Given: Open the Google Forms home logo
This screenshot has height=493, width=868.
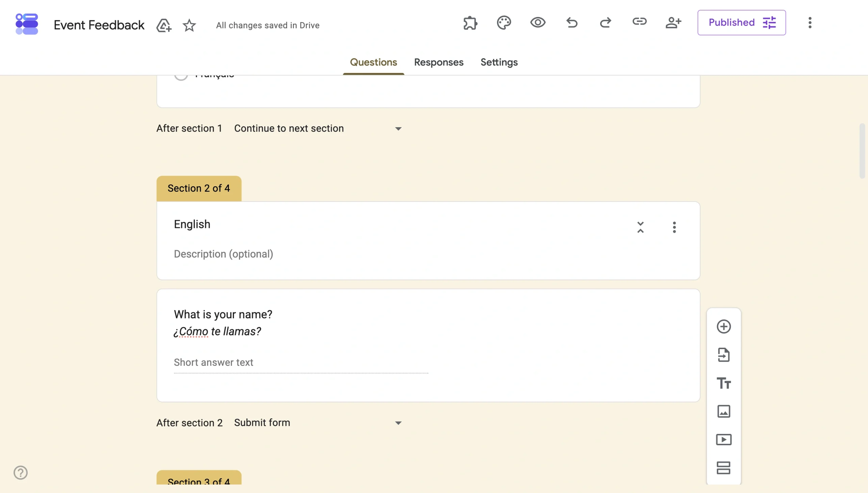Looking at the screenshot, I should coord(27,24).
